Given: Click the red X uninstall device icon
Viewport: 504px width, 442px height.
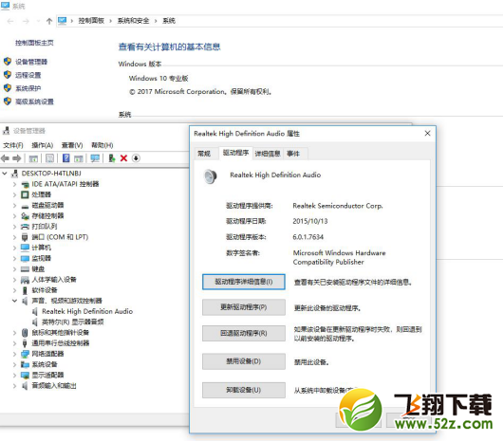Looking at the screenshot, I should [x=123, y=158].
